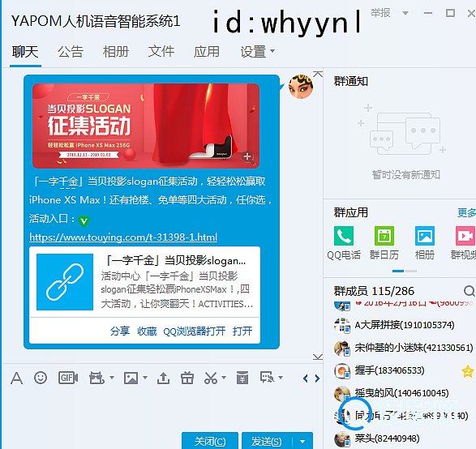Select member 宋仲基的小迷妹(42133056)
The width and height of the screenshot is (476, 449).
pyautogui.click(x=405, y=348)
